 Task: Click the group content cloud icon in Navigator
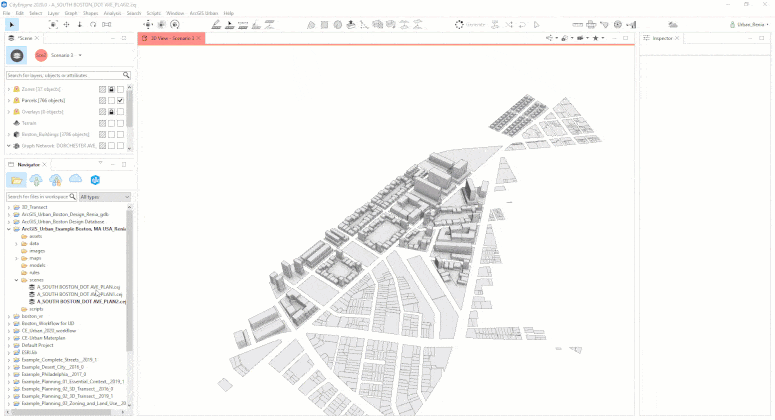click(x=55, y=180)
